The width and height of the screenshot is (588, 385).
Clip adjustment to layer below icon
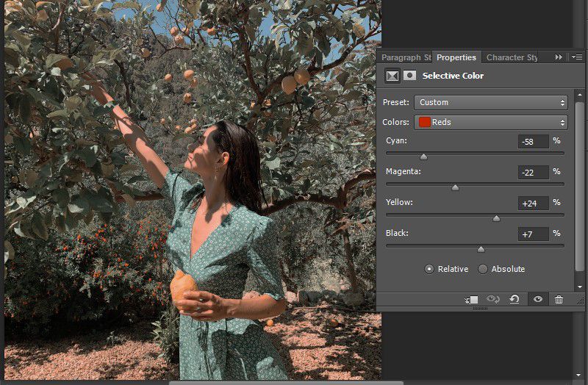coord(471,300)
